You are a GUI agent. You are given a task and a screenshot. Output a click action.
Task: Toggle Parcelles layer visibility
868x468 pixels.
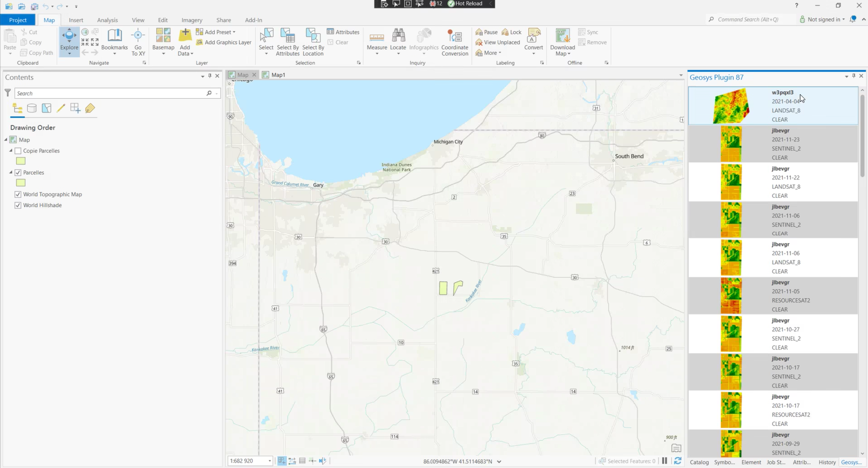tap(18, 173)
